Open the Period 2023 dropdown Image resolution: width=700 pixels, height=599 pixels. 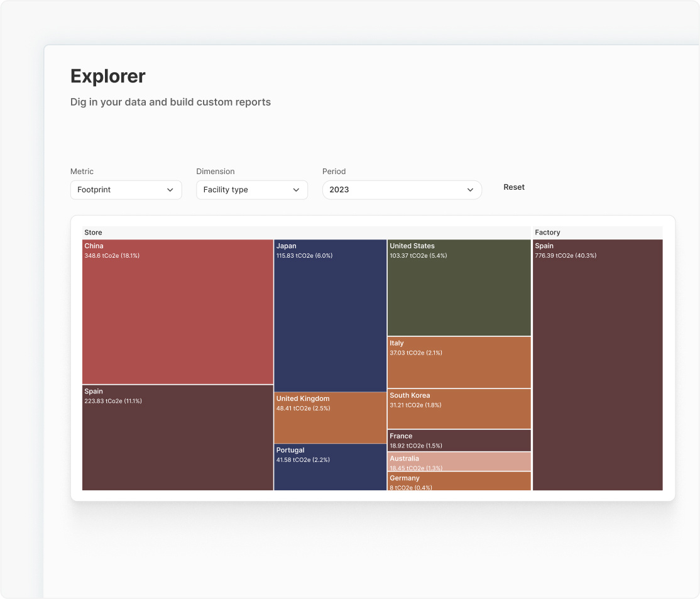point(402,190)
